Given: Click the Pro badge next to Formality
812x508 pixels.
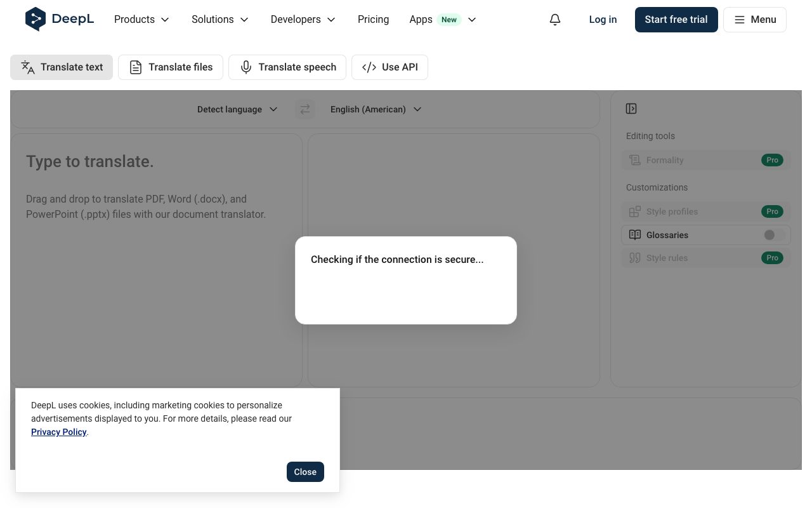Looking at the screenshot, I should pos(772,160).
